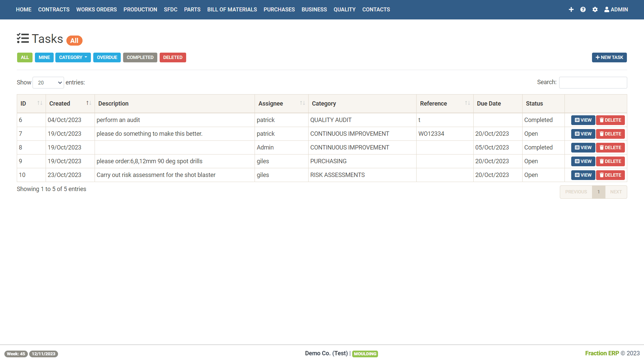Show OVERDUE tasks filter

(107, 57)
